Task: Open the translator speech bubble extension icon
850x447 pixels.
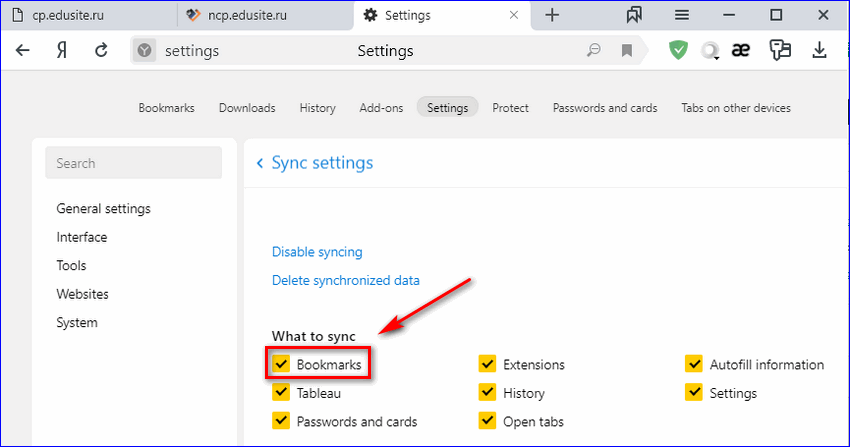Action: [780, 50]
